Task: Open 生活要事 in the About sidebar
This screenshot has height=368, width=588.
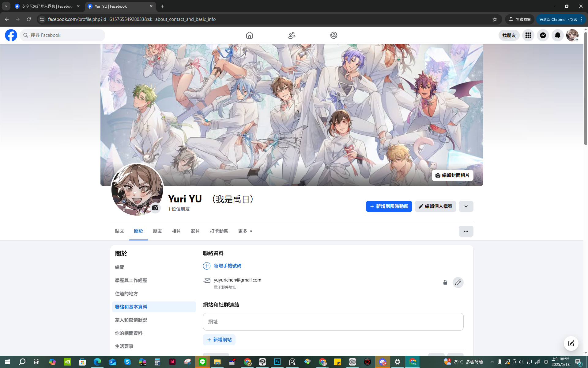Action: (x=154, y=347)
